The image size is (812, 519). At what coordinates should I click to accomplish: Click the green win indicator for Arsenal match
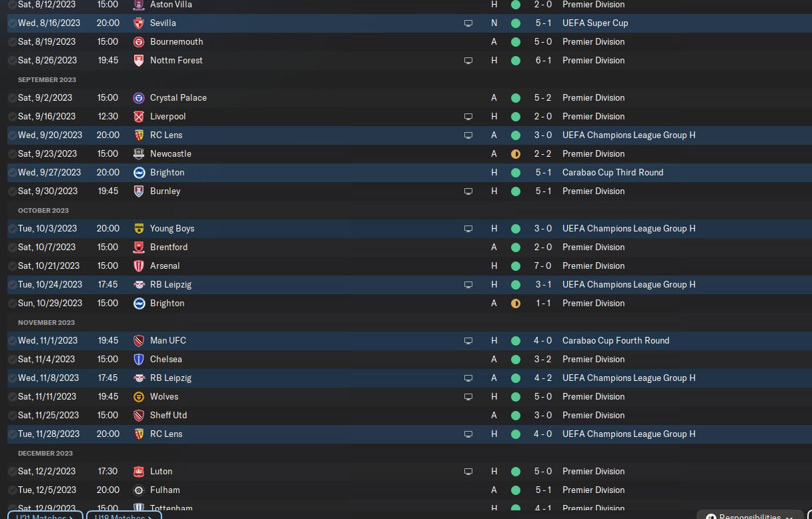pyautogui.click(x=516, y=266)
